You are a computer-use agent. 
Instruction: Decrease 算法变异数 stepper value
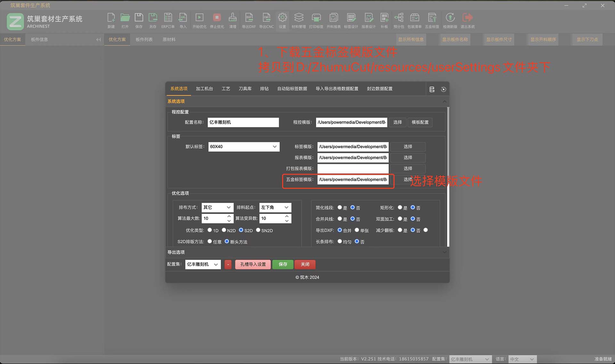pyautogui.click(x=287, y=221)
